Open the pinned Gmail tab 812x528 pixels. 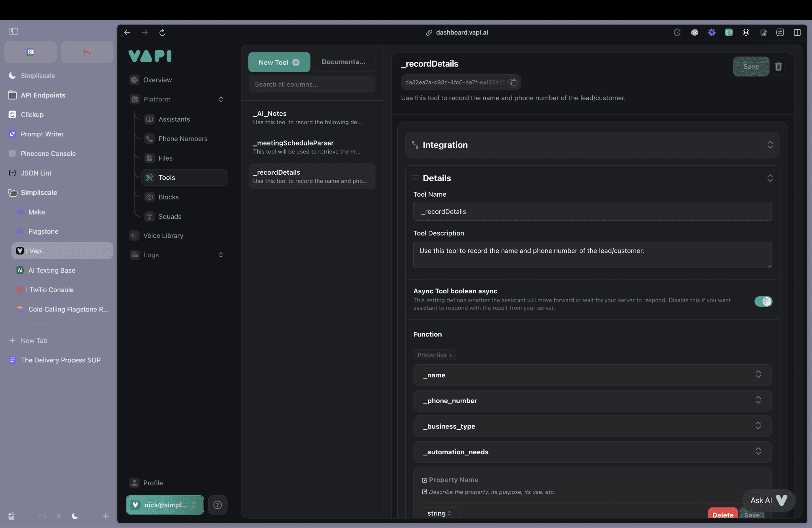click(87, 52)
